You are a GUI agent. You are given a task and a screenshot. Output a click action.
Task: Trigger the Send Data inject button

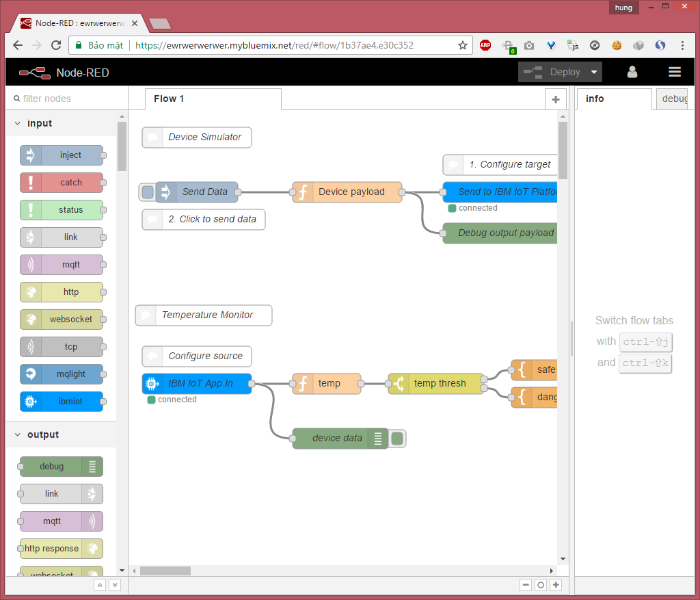[148, 192]
